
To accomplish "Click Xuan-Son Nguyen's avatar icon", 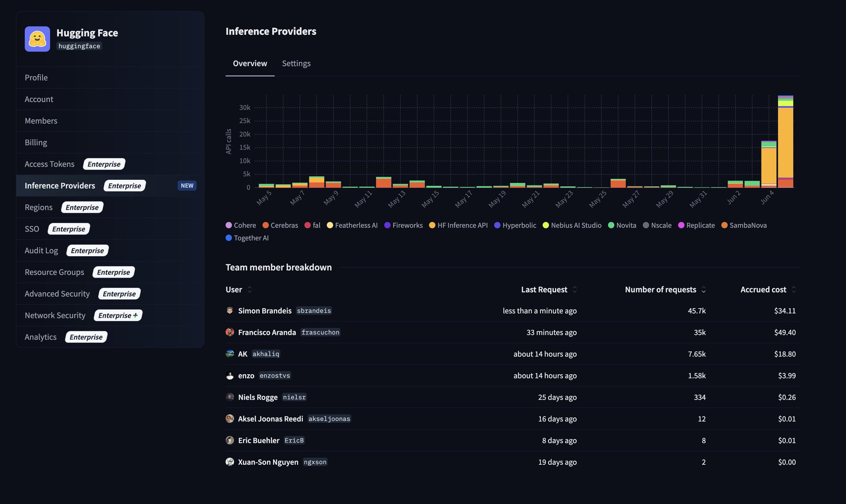I will (x=230, y=462).
